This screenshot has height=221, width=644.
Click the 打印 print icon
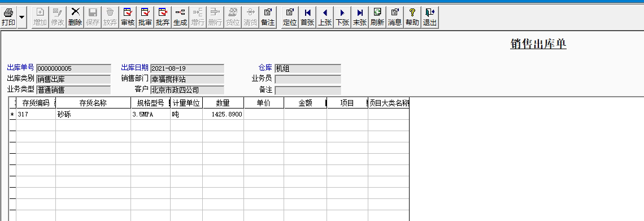8,18
